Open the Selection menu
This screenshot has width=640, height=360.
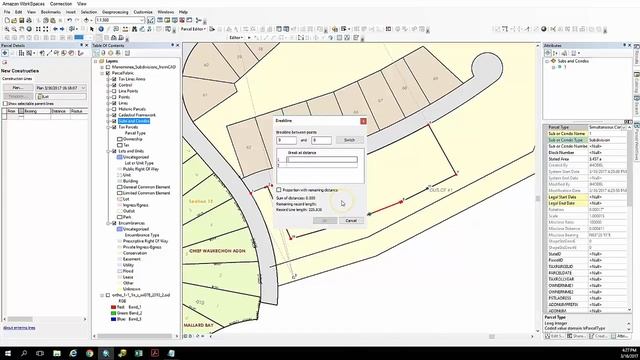coord(89,12)
